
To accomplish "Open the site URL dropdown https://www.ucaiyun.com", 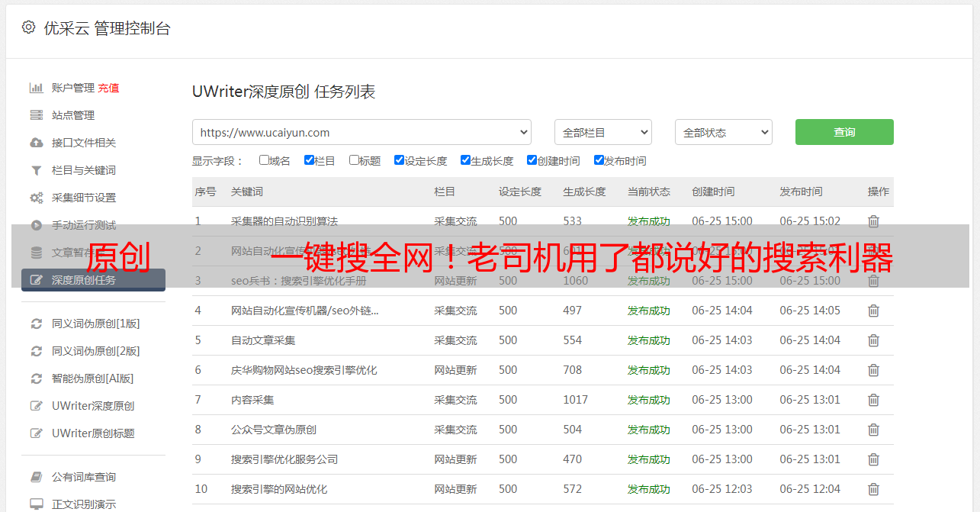I will pyautogui.click(x=361, y=132).
